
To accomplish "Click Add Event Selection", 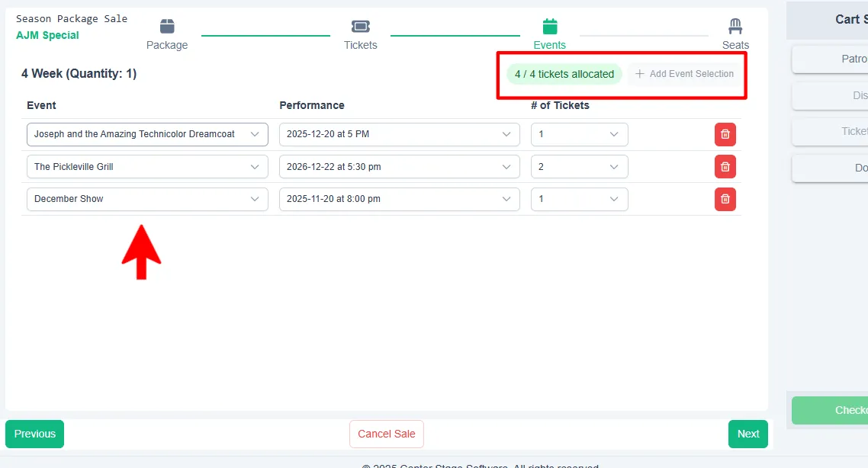I will click(684, 74).
